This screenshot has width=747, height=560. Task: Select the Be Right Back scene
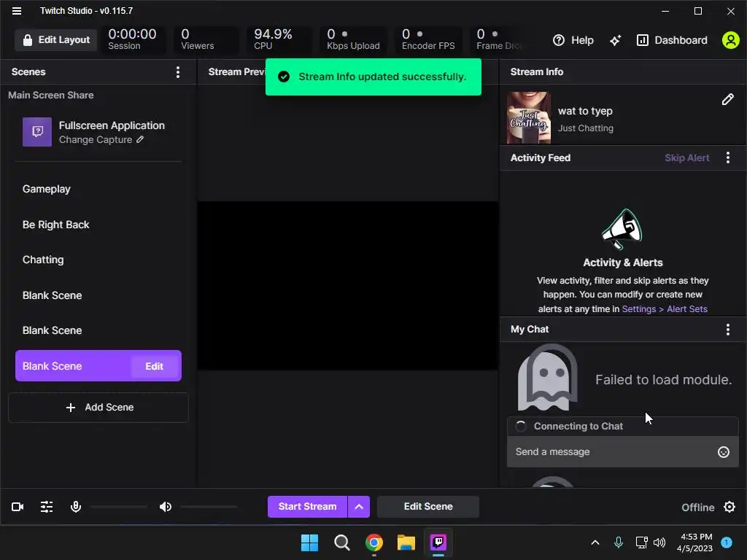[98, 225]
